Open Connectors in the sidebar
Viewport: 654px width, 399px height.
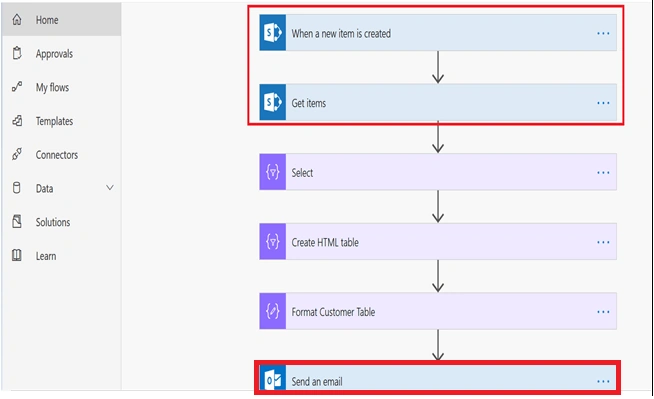pyautogui.click(x=62, y=155)
